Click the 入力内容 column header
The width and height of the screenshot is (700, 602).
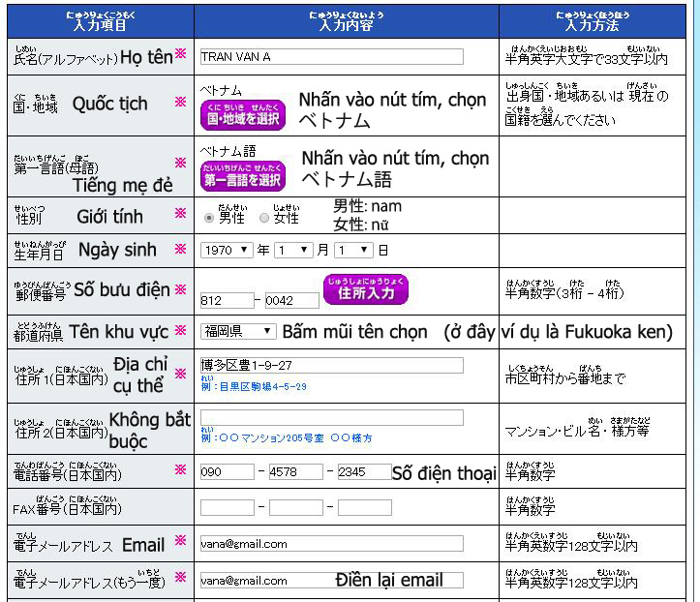pos(347,21)
